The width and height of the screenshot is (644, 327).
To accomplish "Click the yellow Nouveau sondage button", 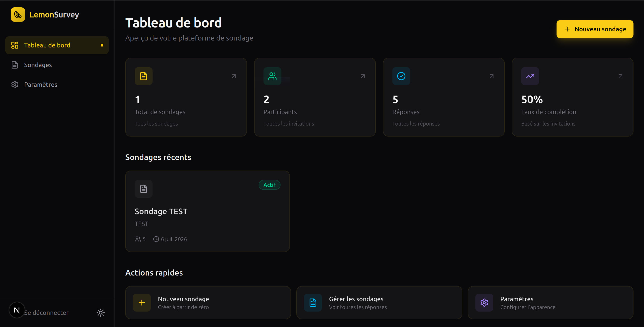I will coord(595,29).
